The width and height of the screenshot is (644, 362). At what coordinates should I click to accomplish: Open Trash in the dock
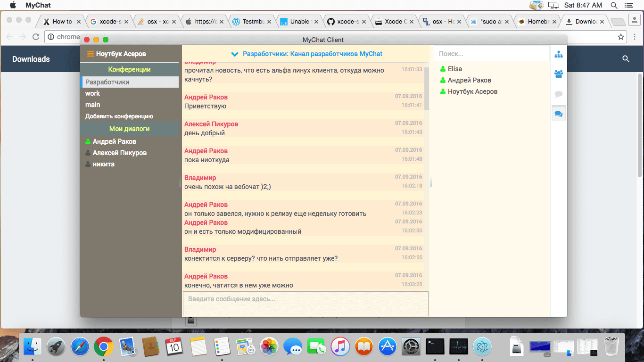[x=612, y=347]
